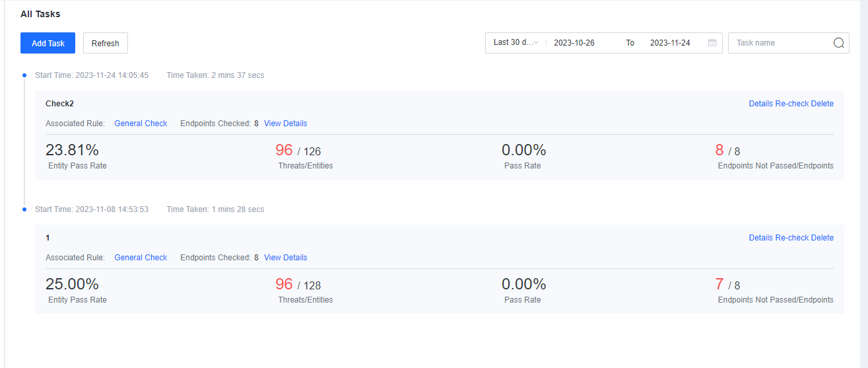Delete the Check2 task

pos(822,104)
